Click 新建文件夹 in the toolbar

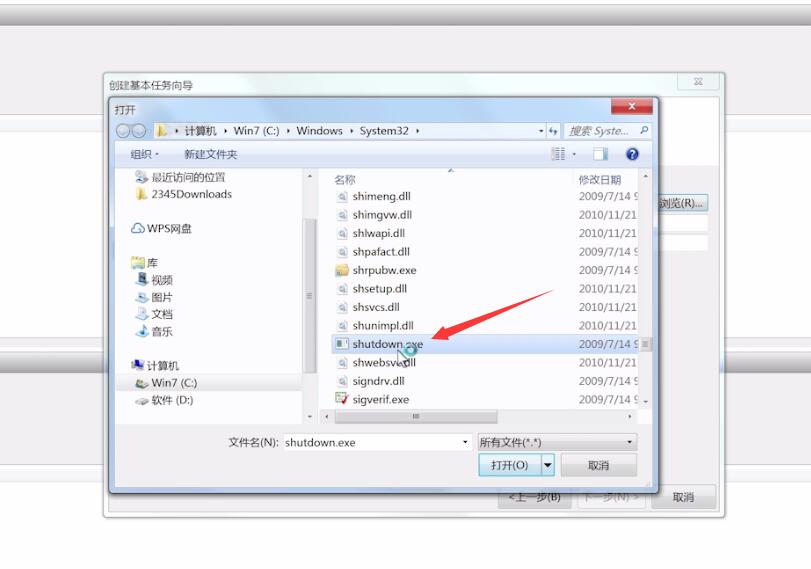point(211,154)
